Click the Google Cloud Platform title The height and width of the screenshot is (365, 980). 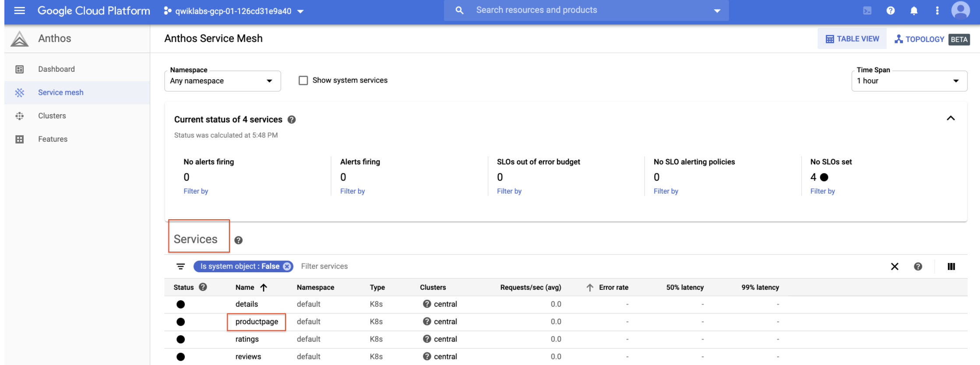tap(94, 11)
